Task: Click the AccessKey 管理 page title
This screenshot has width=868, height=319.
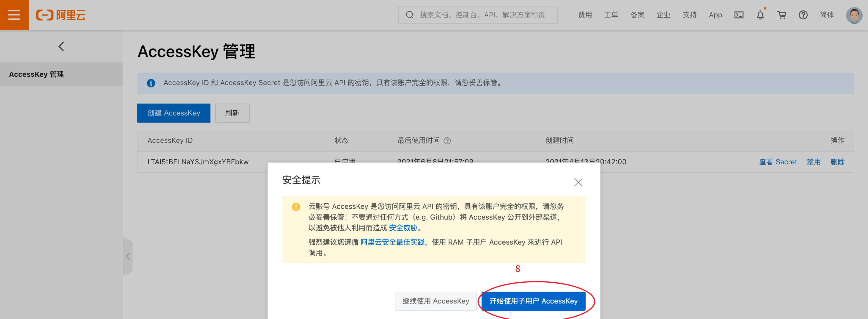Action: [x=196, y=51]
